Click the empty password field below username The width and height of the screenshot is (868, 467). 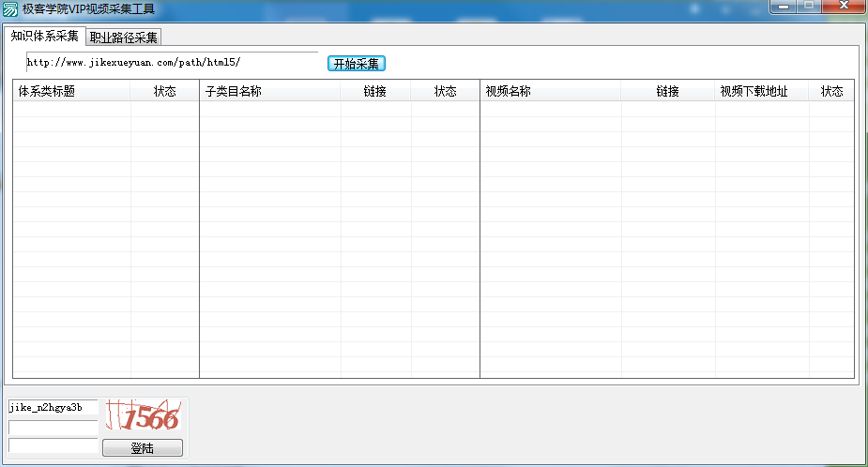pyautogui.click(x=53, y=428)
